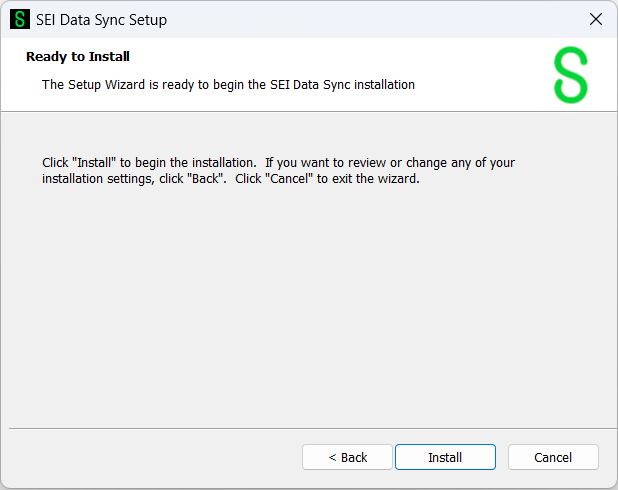618x490 pixels.
Task: Click blank white header space right of heading
Action: (350, 57)
